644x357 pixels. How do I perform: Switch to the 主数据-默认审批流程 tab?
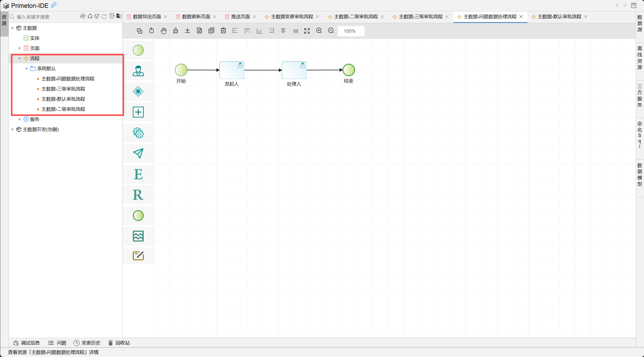[559, 17]
